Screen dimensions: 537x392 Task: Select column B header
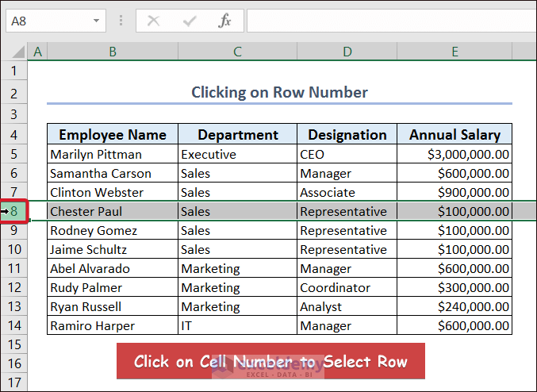112,52
